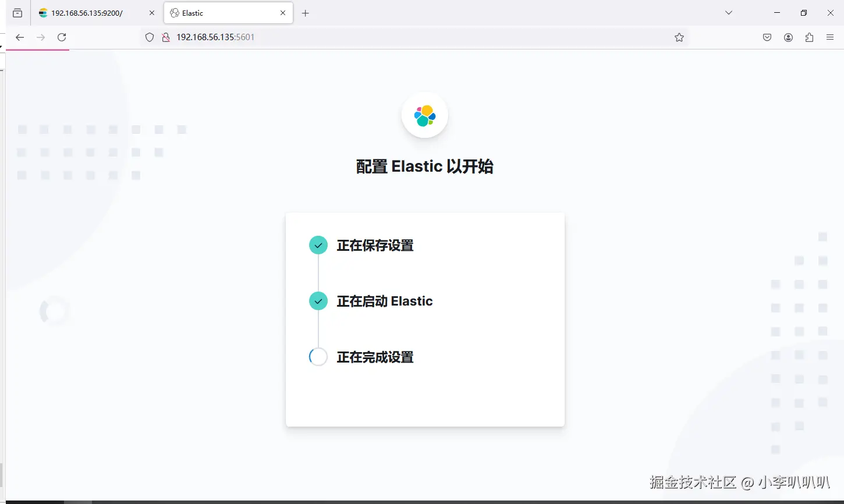Open the list all tabs dropdown

[728, 13]
